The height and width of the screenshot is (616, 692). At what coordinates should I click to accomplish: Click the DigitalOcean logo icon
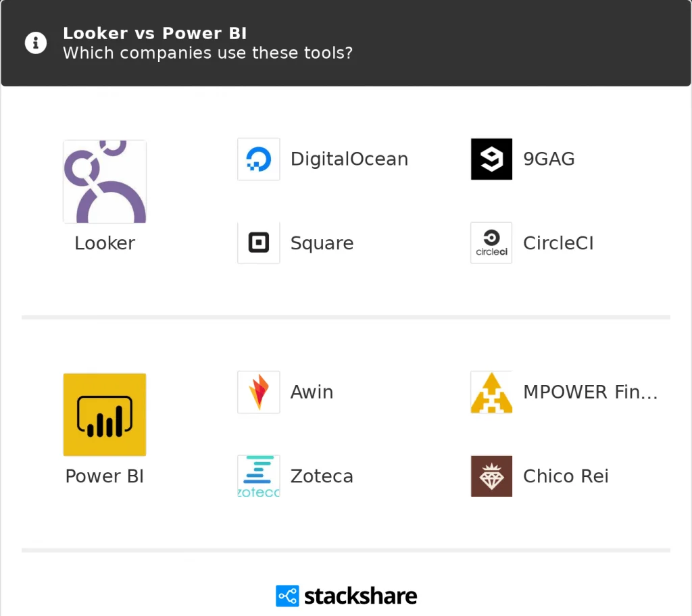[259, 159]
